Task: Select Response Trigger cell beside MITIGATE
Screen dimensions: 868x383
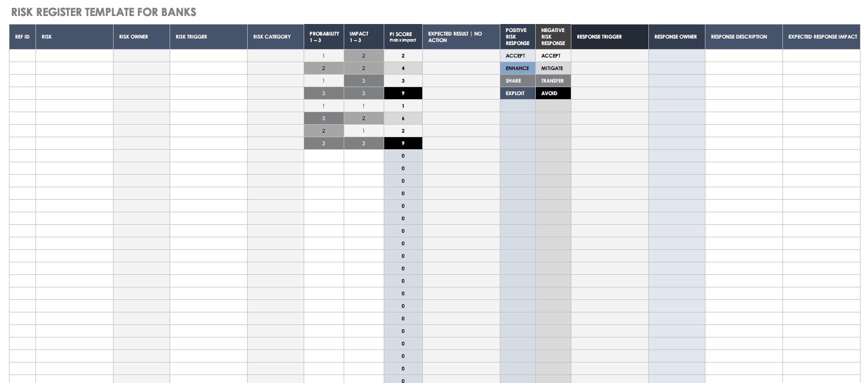Action: point(610,68)
